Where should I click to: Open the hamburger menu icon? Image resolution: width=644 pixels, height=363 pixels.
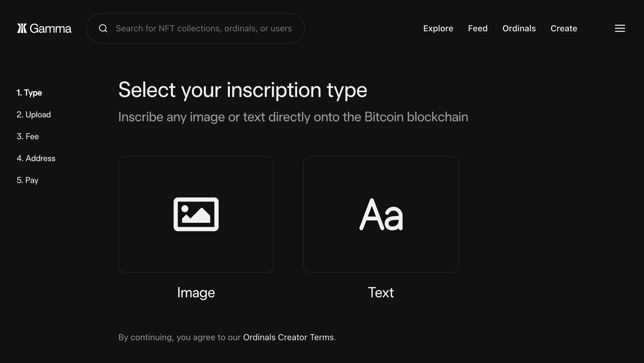tap(620, 28)
